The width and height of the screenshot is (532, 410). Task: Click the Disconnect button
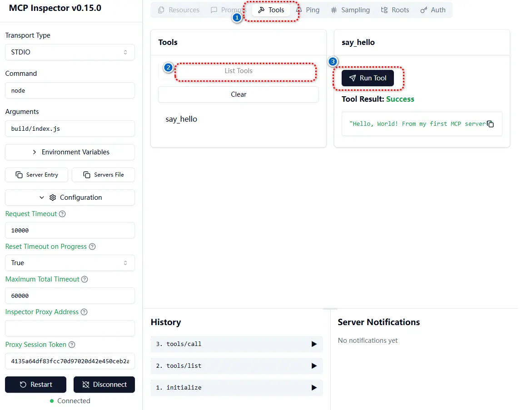coord(104,385)
